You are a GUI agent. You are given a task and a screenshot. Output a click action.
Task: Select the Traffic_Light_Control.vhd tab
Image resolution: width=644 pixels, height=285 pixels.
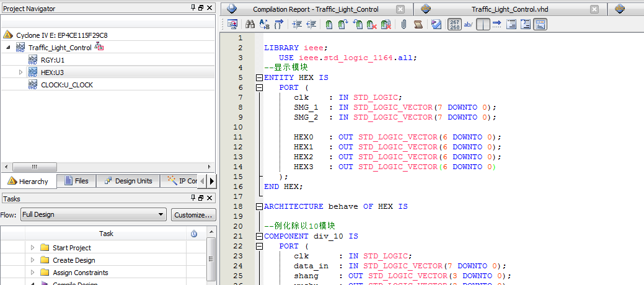coord(509,9)
